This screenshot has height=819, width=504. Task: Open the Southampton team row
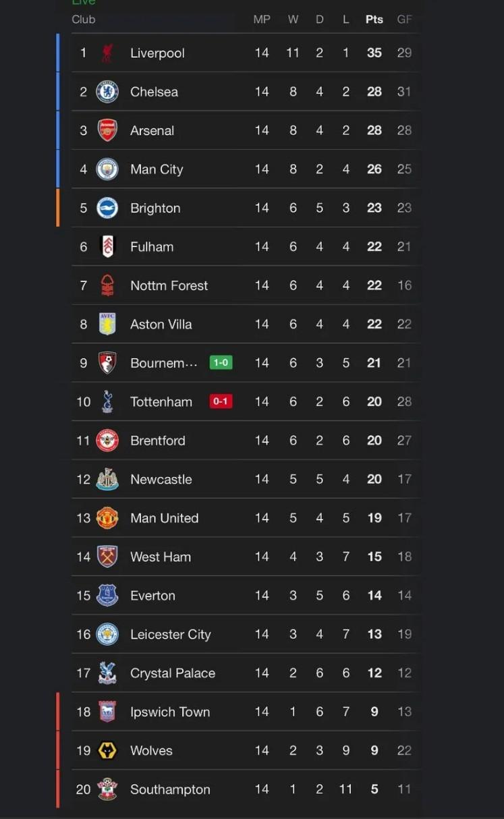coord(246,789)
